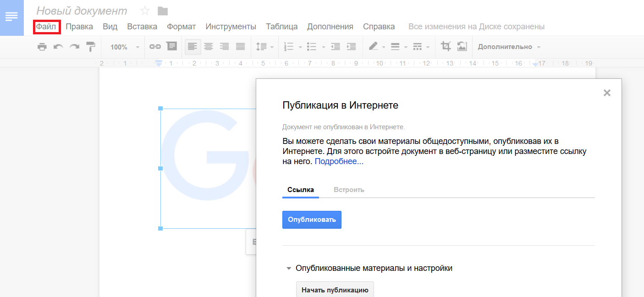Click image middle-left resize handle
Screen dimensions: 644x297
(x=160, y=168)
